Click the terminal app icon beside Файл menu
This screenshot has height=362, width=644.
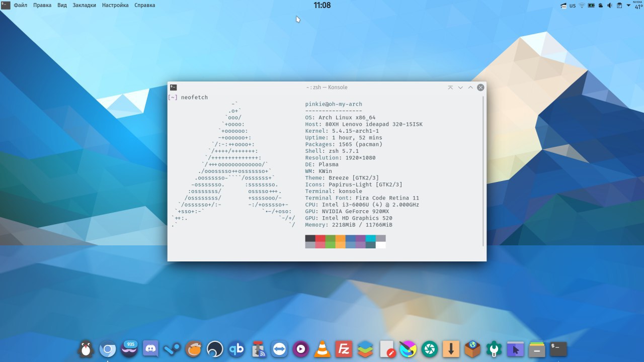click(6, 5)
